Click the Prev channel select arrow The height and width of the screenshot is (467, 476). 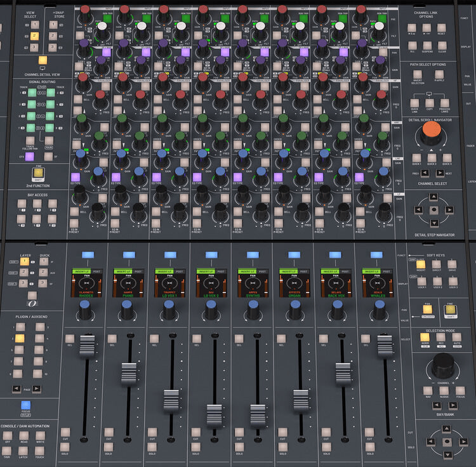[424, 173]
